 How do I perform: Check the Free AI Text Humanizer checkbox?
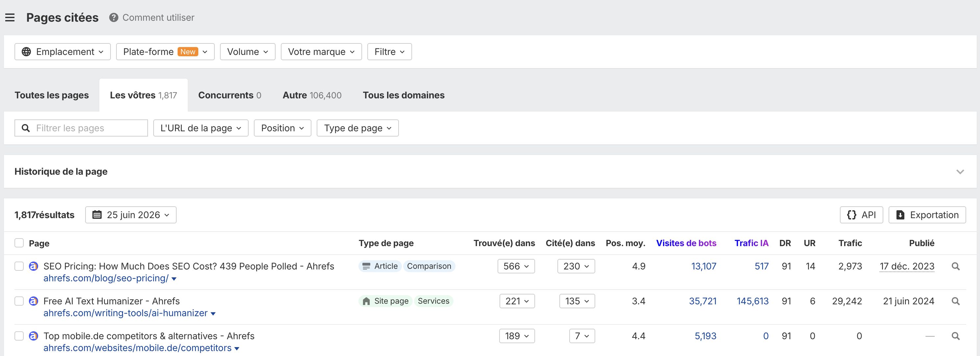pos(19,301)
